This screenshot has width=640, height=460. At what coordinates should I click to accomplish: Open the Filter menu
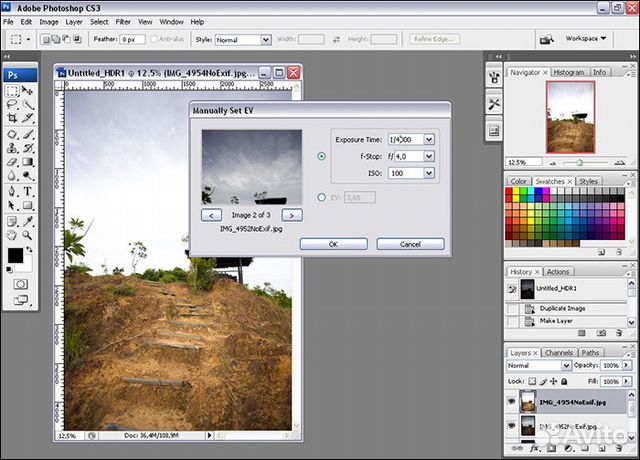click(123, 21)
